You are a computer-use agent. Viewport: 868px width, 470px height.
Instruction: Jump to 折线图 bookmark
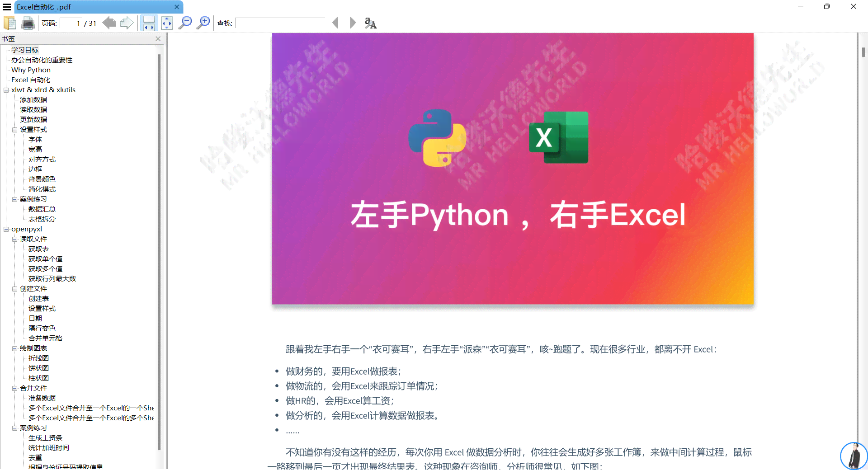(38, 358)
